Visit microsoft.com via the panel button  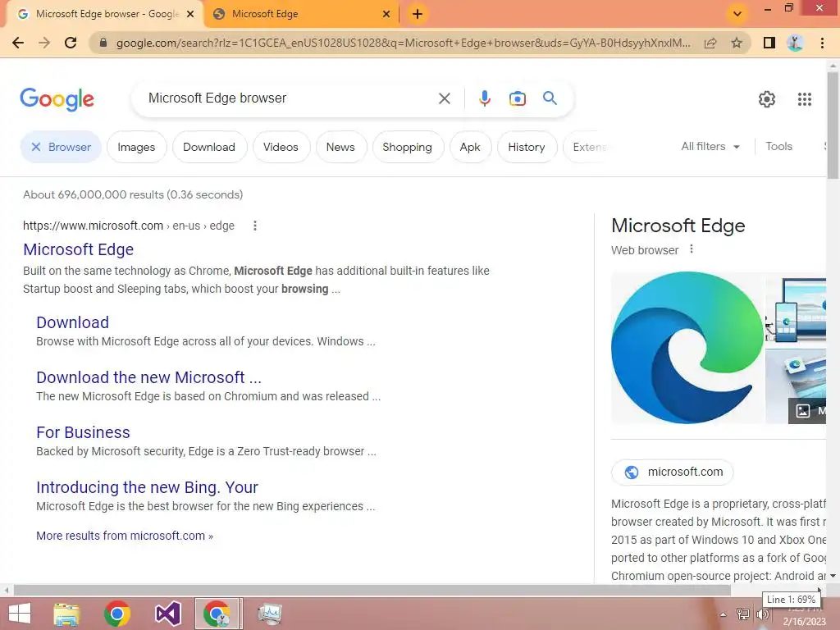tap(673, 472)
